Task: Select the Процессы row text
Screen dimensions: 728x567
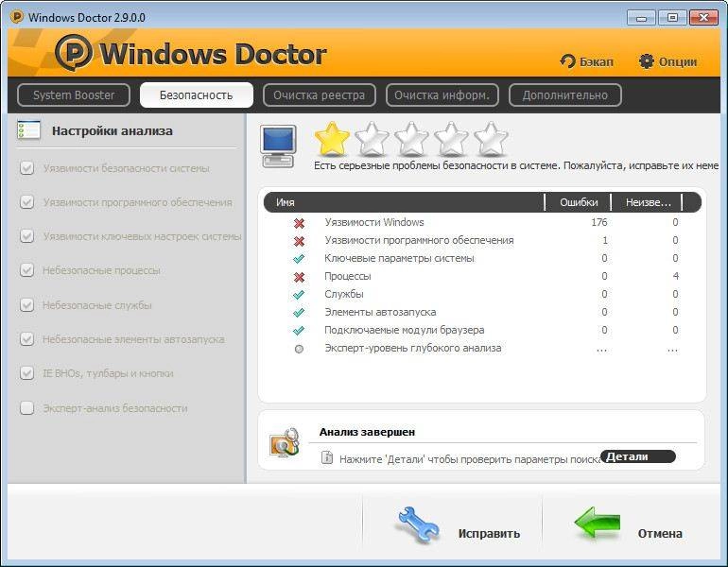Action: point(348,276)
